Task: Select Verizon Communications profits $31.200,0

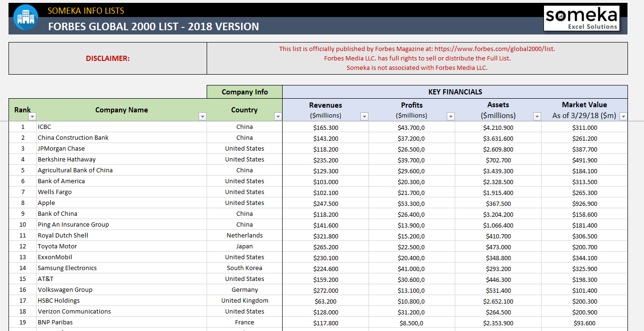Action: pos(412,312)
